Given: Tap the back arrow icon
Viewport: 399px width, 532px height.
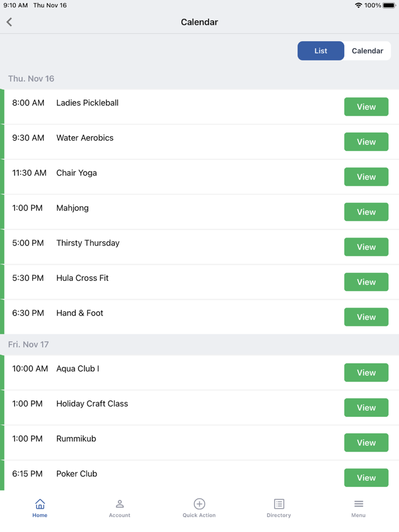Looking at the screenshot, I should click(9, 22).
